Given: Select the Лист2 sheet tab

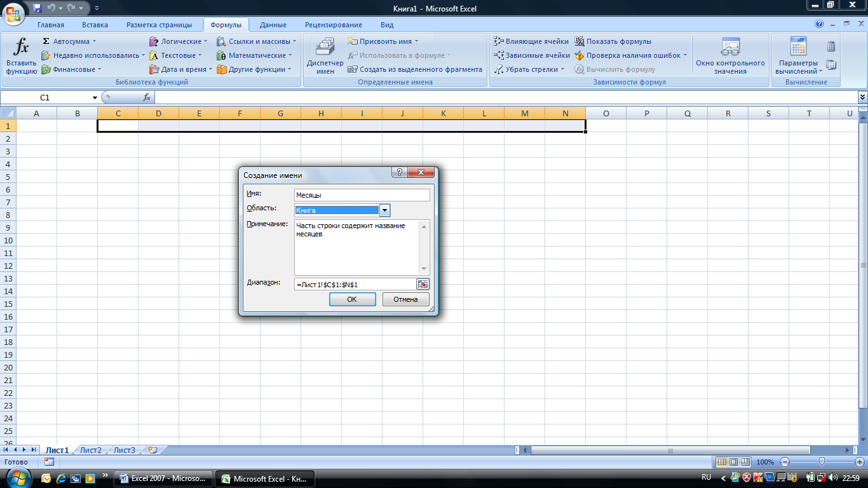Looking at the screenshot, I should (x=90, y=450).
